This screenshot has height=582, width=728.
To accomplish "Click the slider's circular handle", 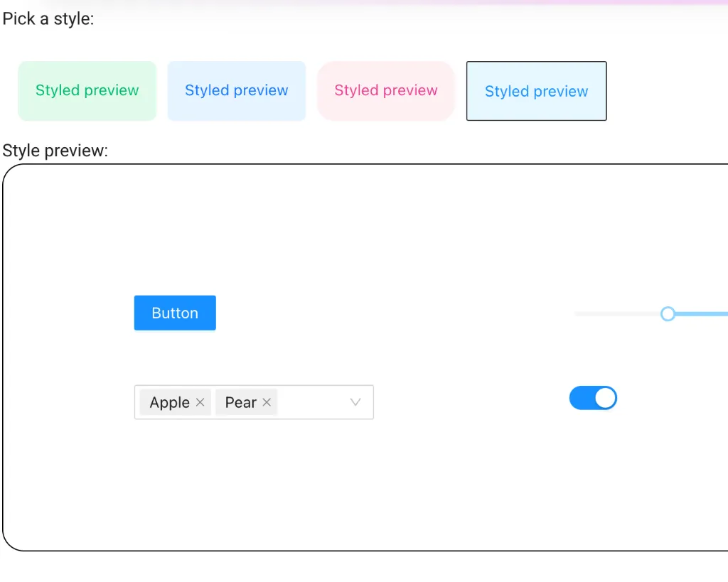I will [668, 313].
